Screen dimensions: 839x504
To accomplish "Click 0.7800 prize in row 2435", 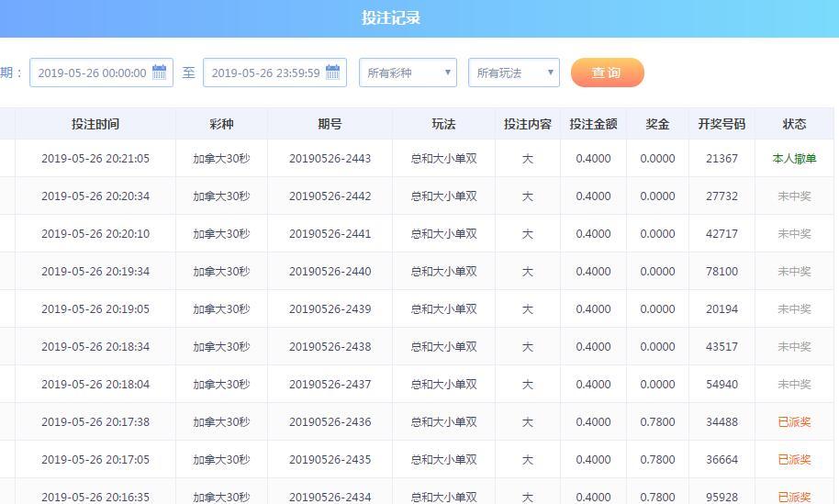I will coord(657,460).
